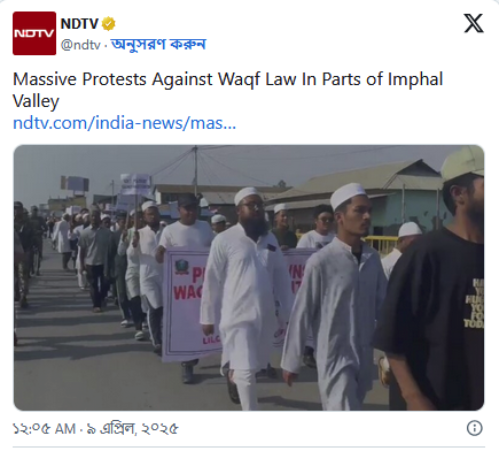Image resolution: width=499 pixels, height=451 pixels.
Task: Click the NDTV display name
Action: point(79,24)
